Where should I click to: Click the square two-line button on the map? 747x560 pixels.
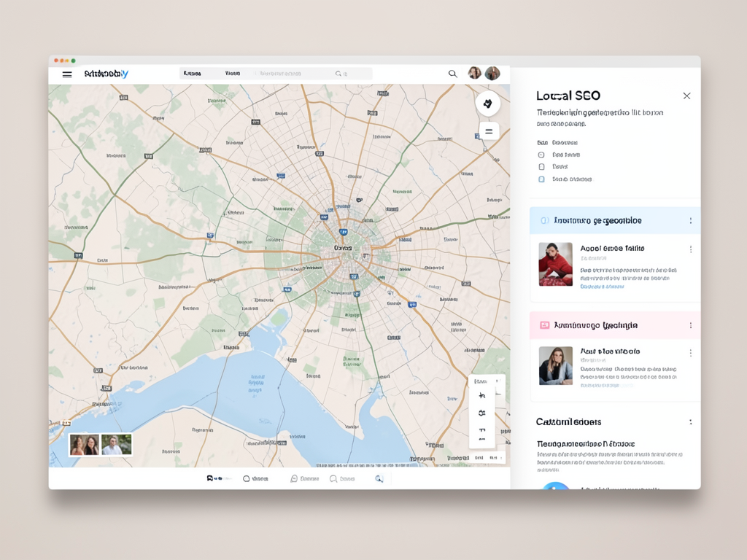pyautogui.click(x=489, y=131)
